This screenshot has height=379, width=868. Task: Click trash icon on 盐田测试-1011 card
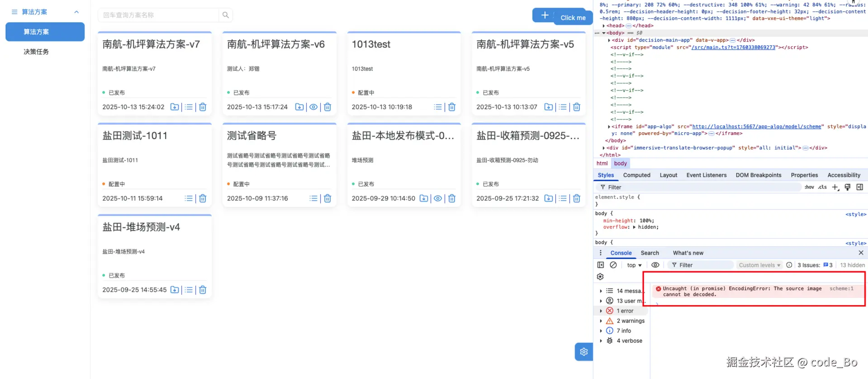pos(203,198)
